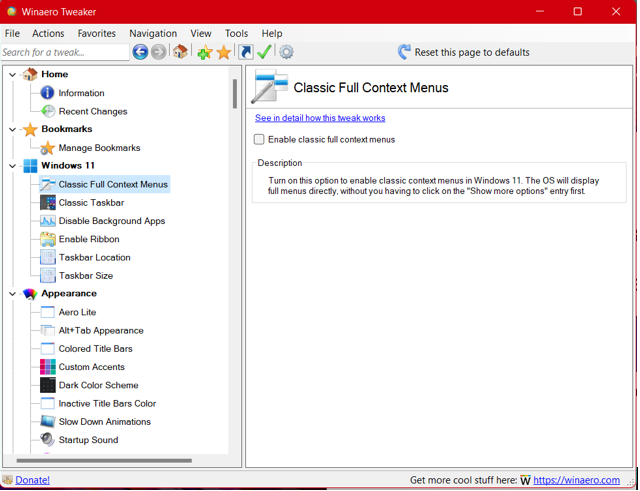Collapse the Home tree node
The height and width of the screenshot is (491, 640).
(x=13, y=75)
